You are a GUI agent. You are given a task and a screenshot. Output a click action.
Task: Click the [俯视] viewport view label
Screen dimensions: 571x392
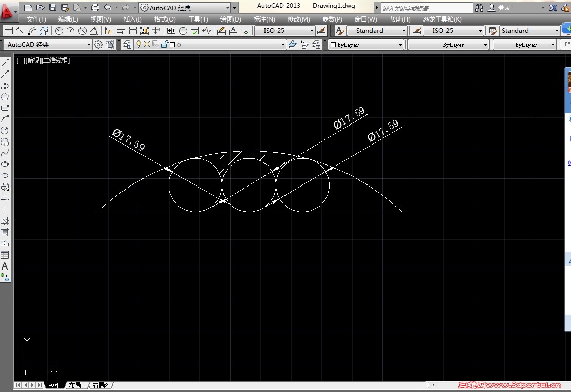click(33, 60)
